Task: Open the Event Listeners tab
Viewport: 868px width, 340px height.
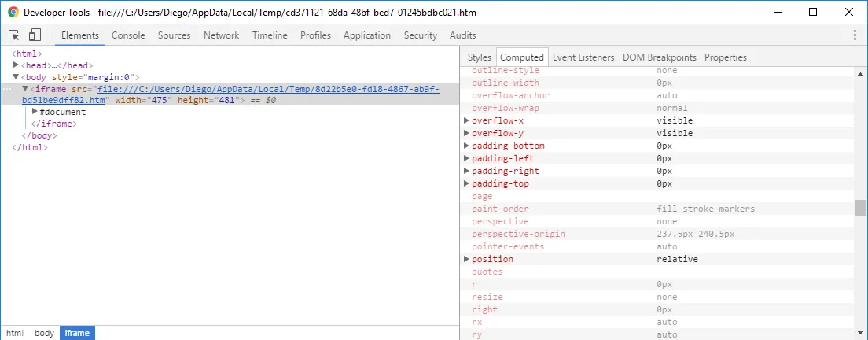Action: [583, 57]
